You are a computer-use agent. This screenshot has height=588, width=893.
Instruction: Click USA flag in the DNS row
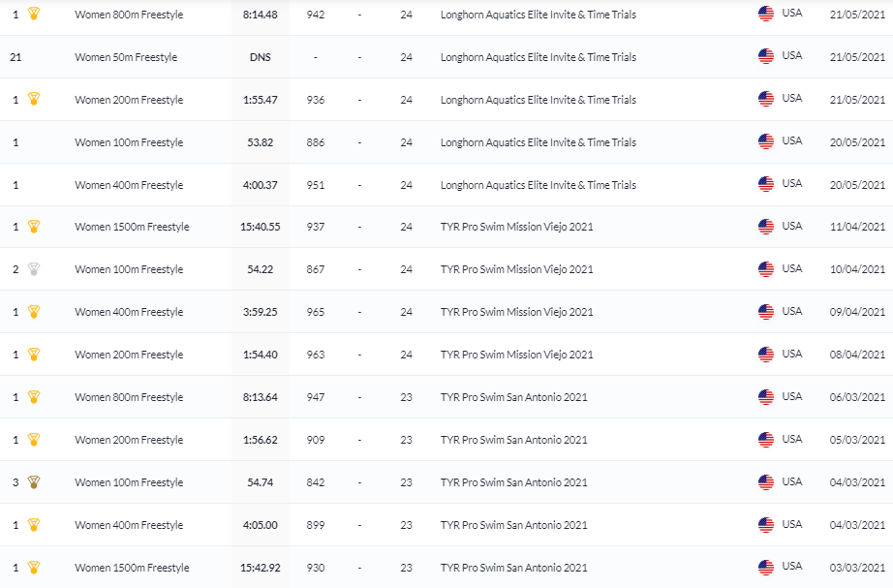click(766, 56)
